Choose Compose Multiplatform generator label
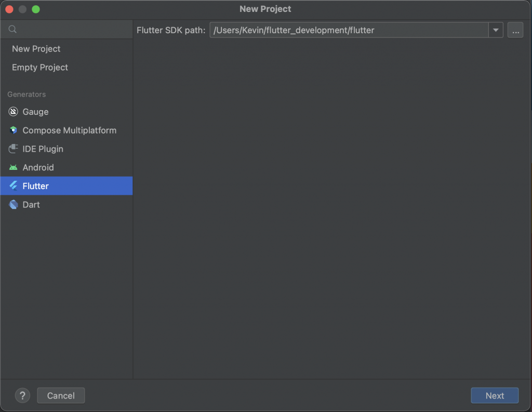532x412 pixels. tap(70, 130)
